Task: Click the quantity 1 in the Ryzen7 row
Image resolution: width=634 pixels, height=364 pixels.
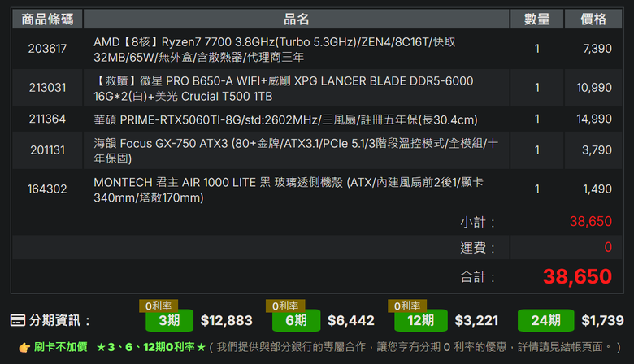Action: (537, 49)
